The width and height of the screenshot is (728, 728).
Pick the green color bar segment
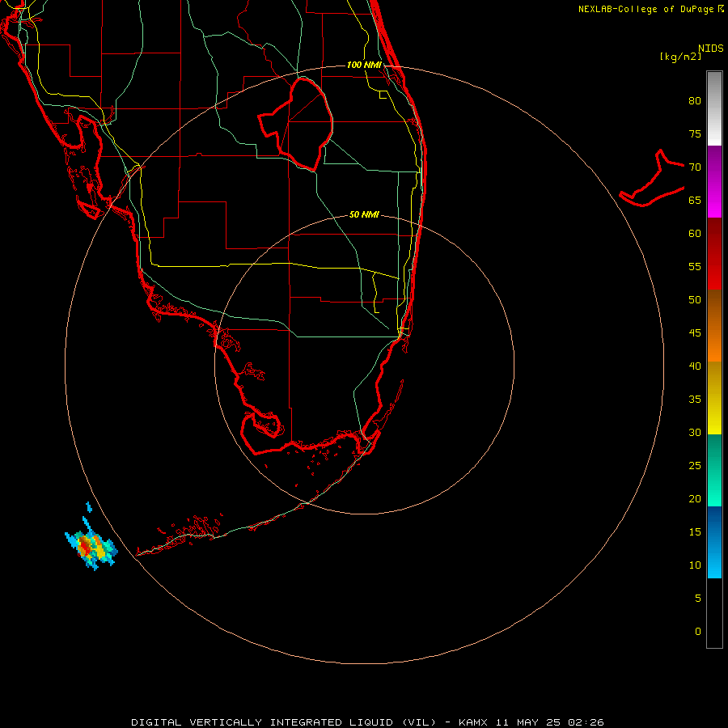pyautogui.click(x=714, y=470)
